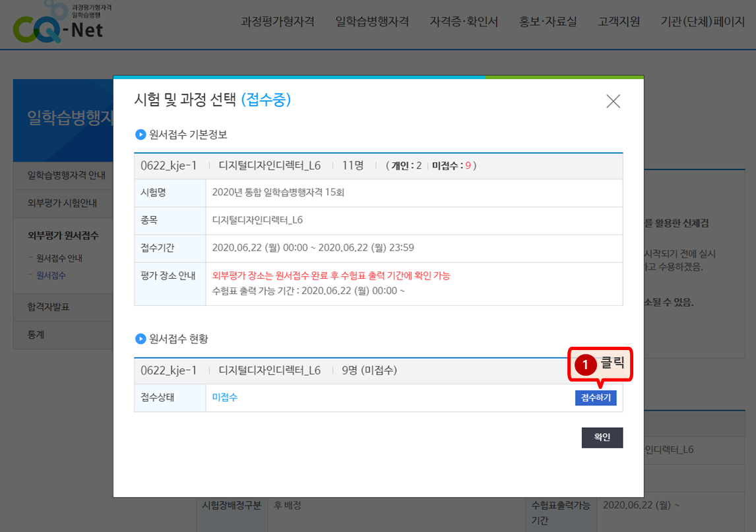Select 통계 in sidebar
Image resolution: width=756 pixels, height=532 pixels.
coord(36,334)
